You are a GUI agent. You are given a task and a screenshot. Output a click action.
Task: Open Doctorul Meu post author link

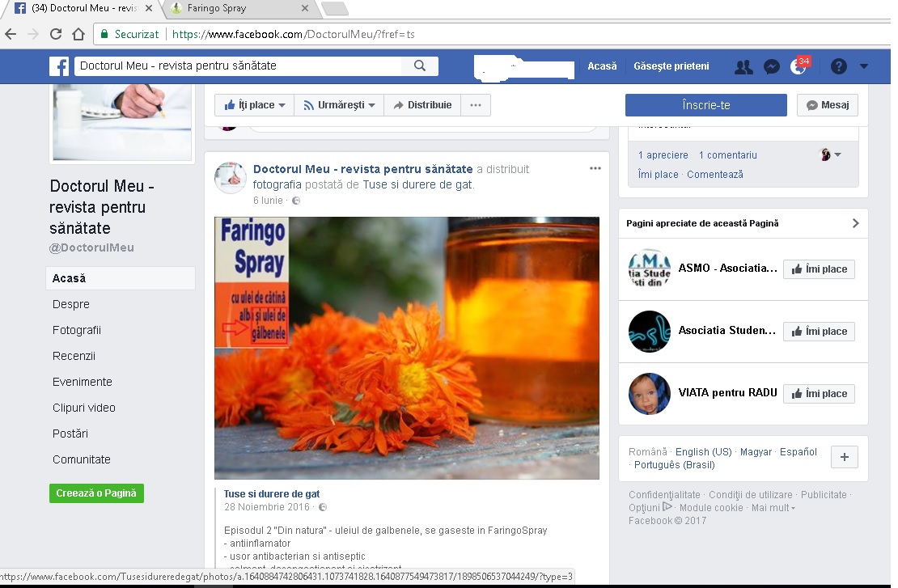(363, 169)
